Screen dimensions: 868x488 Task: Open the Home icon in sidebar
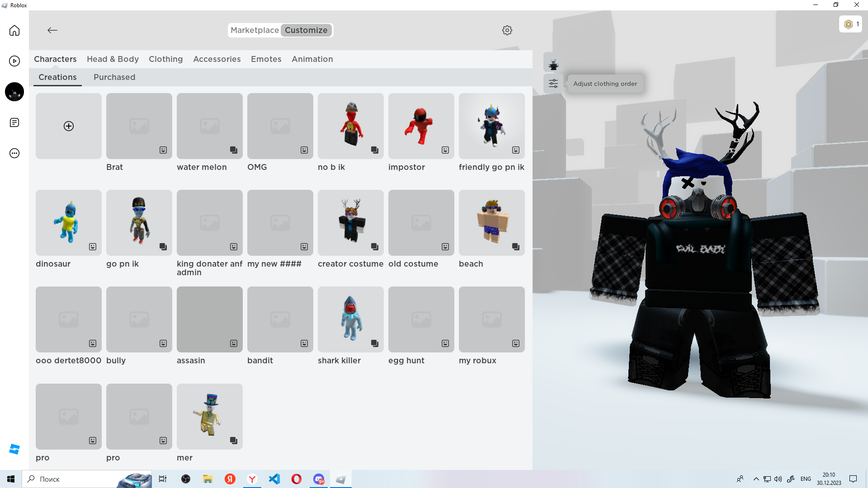click(x=14, y=30)
